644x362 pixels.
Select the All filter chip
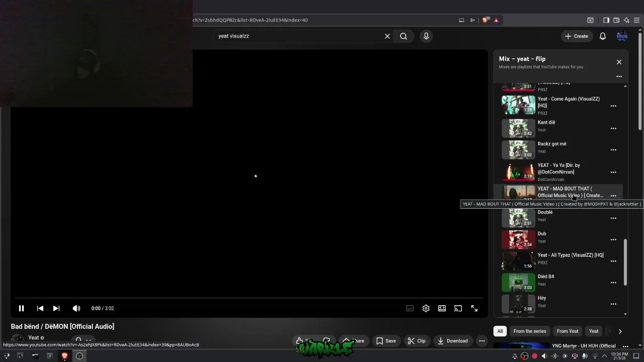tap(500, 331)
